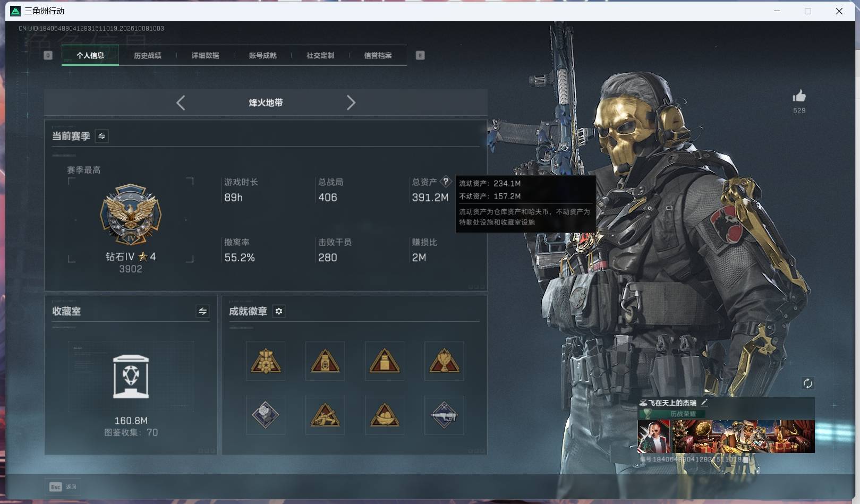Open achievement badge settings gear
860x504 pixels.
pyautogui.click(x=279, y=311)
